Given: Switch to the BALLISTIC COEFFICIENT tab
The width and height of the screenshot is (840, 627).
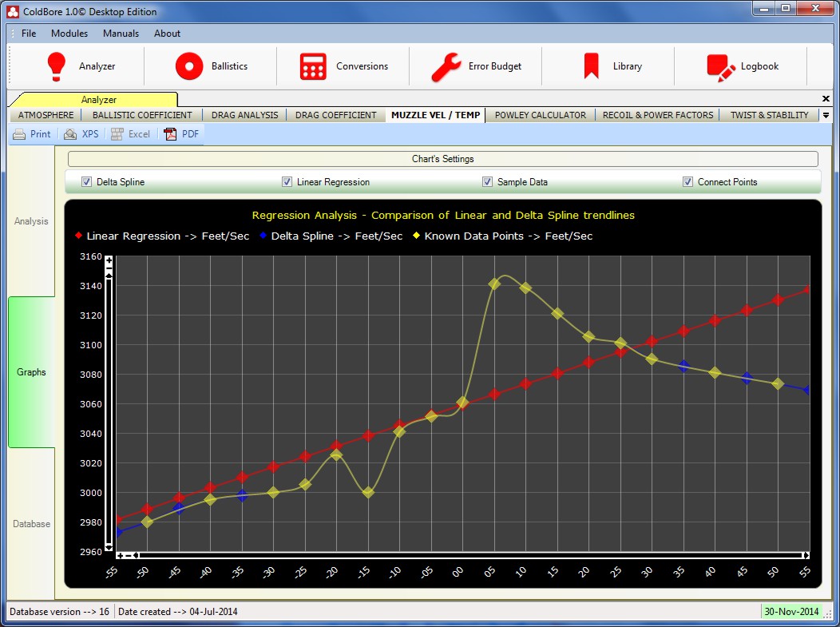Looking at the screenshot, I should pos(142,115).
